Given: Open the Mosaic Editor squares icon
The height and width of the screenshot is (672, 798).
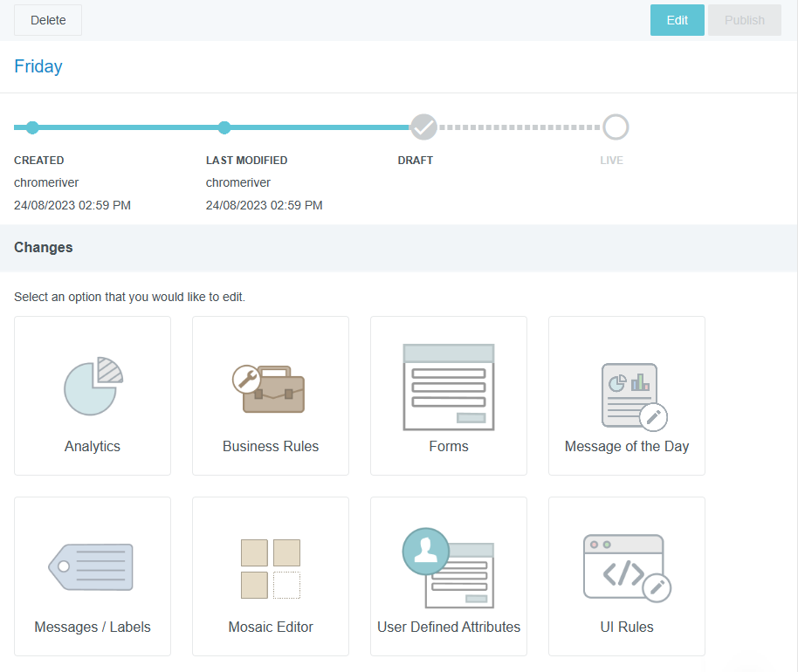Looking at the screenshot, I should (271, 568).
